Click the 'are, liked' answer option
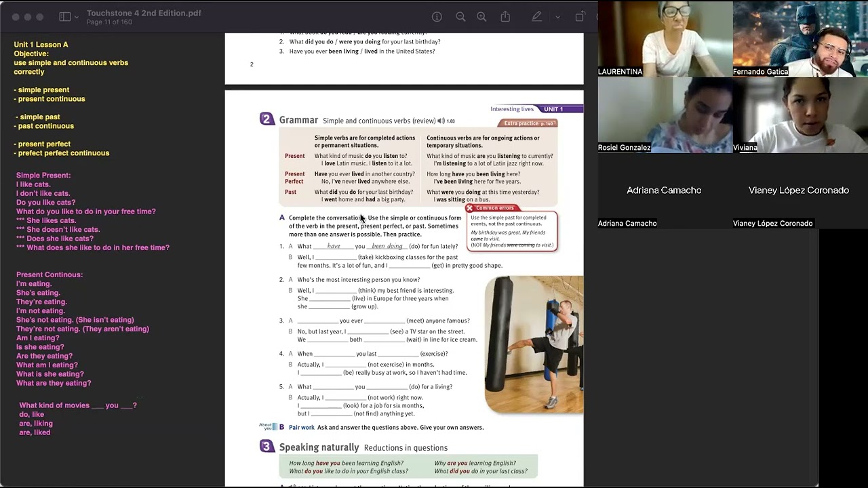 [35, 432]
